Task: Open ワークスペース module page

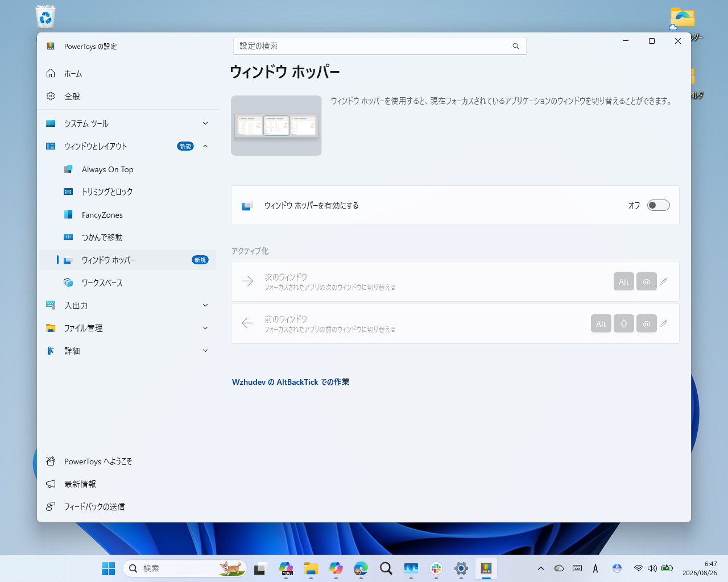Action: coord(128,283)
